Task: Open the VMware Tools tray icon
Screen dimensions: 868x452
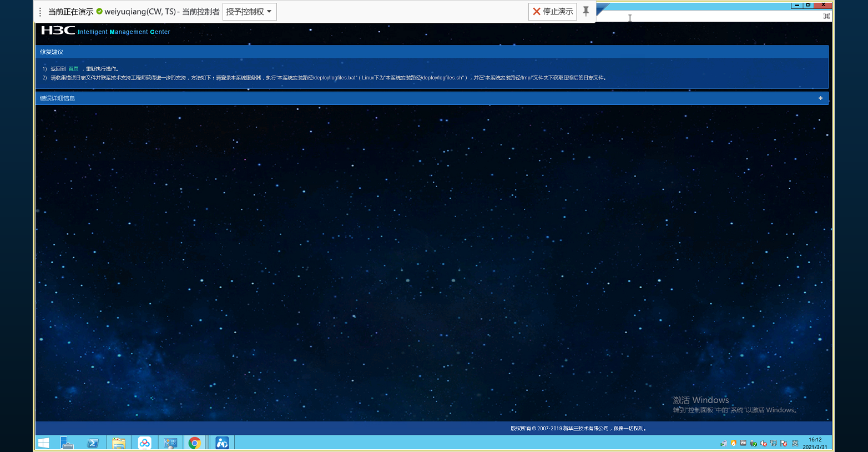Action: point(743,443)
